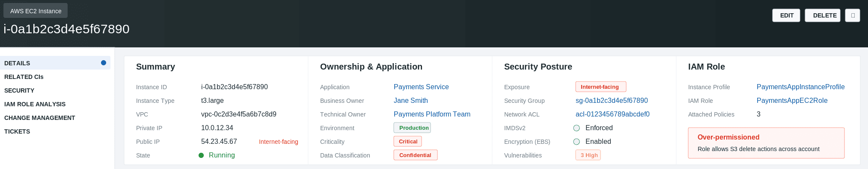Image resolution: width=868 pixels, height=169 pixels.
Task: Open network ACL acl-0123456789abcdef0
Action: tap(612, 114)
